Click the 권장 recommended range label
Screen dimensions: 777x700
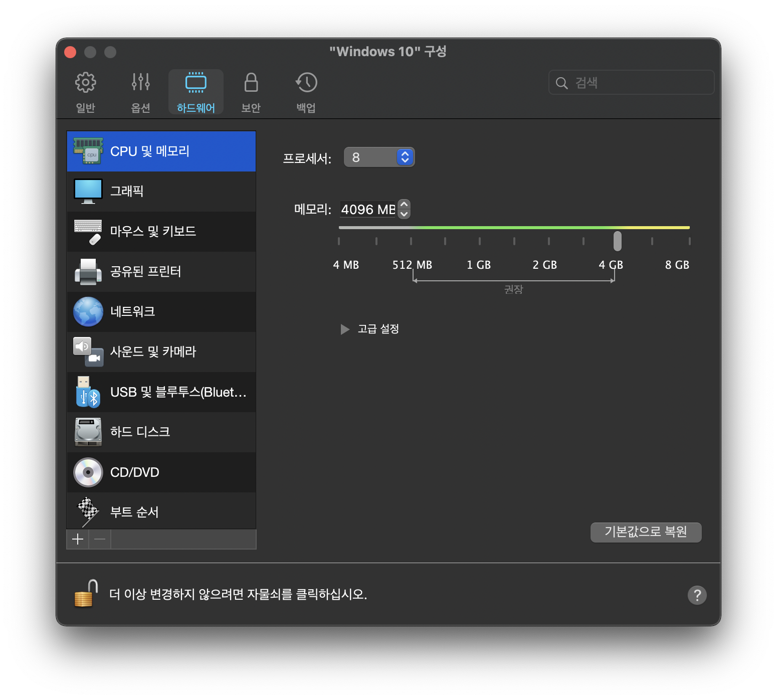513,289
